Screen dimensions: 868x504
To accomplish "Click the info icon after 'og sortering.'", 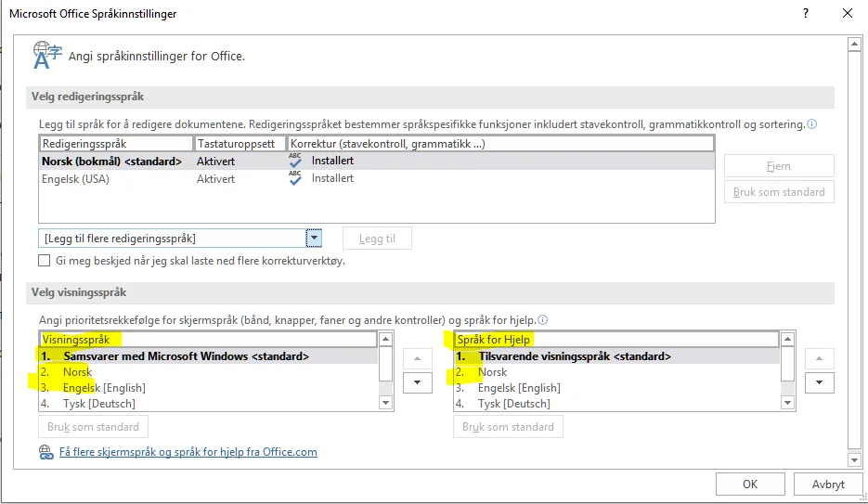I will coord(811,124).
